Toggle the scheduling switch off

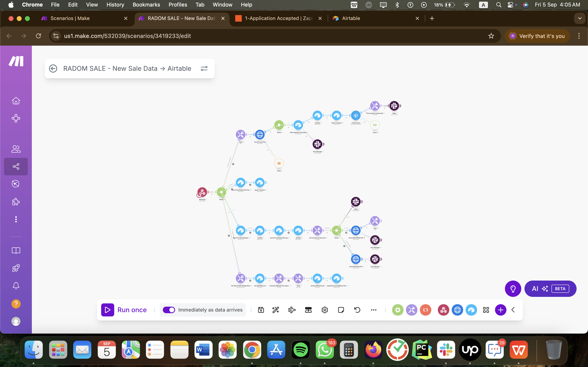[169, 310]
